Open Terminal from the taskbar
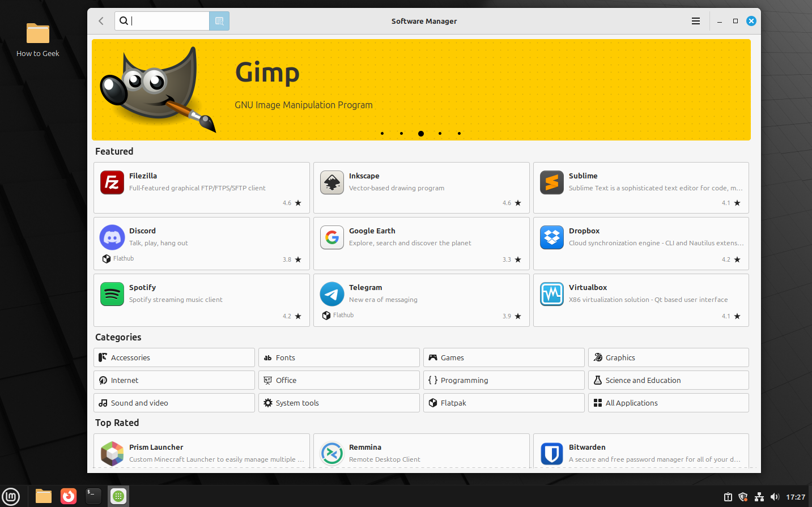This screenshot has height=507, width=812. [x=93, y=496]
